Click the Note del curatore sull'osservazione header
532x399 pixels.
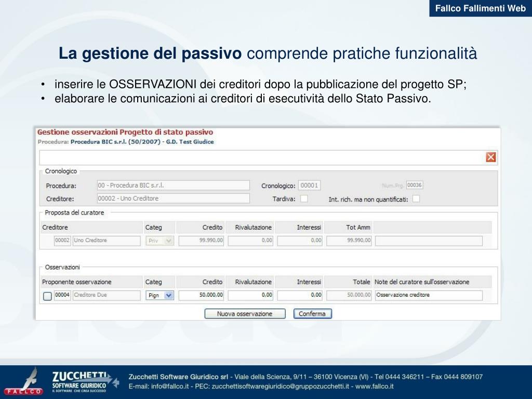(x=422, y=282)
